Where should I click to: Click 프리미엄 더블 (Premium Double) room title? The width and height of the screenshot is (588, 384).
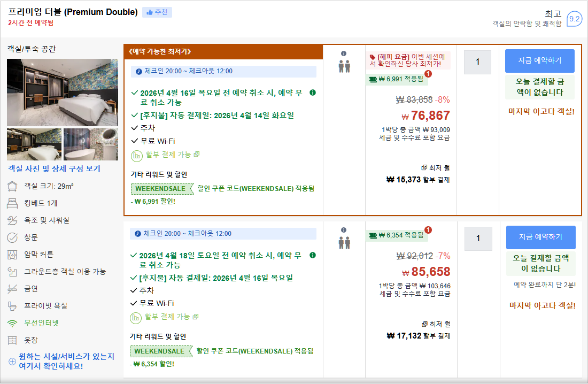73,12
